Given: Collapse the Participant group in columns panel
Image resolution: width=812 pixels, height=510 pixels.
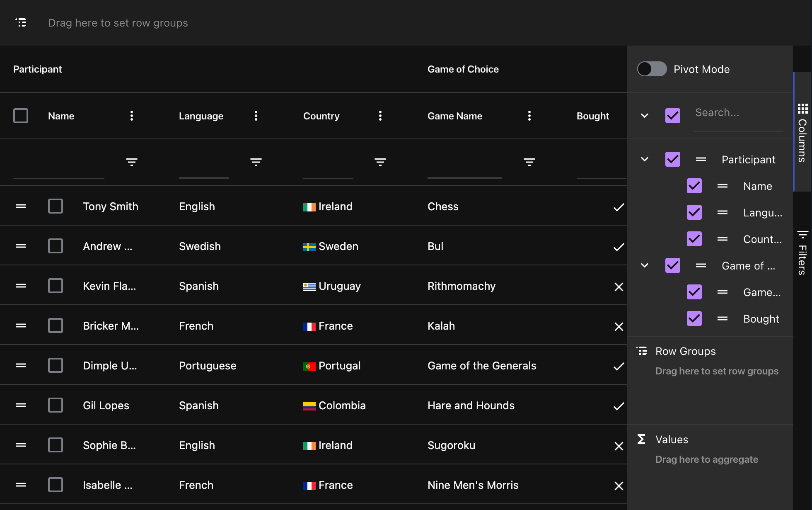Looking at the screenshot, I should pos(645,159).
